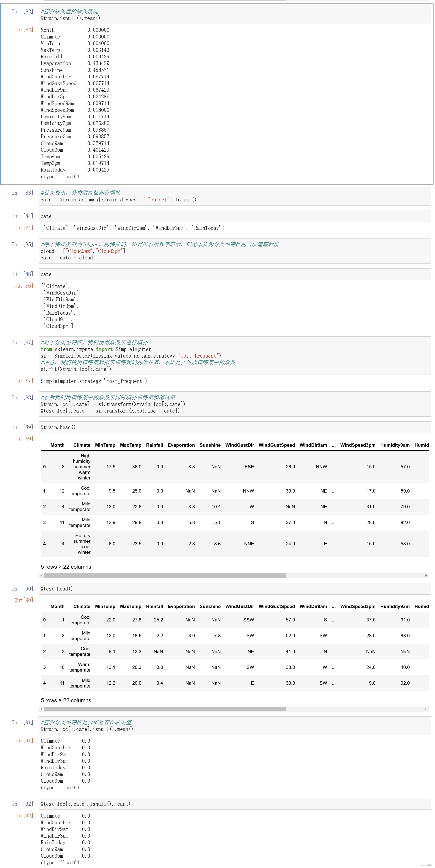This screenshot has width=435, height=868.
Task: Click the left scroll arrow under Xtrain table
Action: tap(41, 575)
